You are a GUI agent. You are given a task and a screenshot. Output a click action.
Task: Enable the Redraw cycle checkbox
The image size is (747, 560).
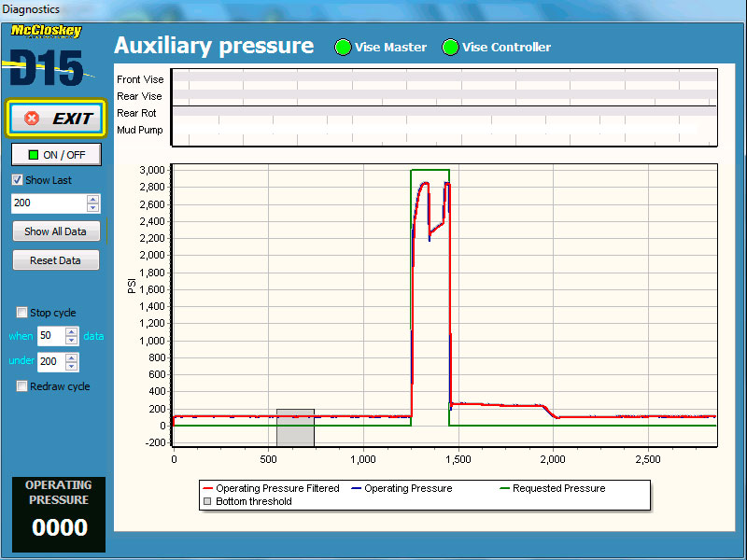coord(22,386)
